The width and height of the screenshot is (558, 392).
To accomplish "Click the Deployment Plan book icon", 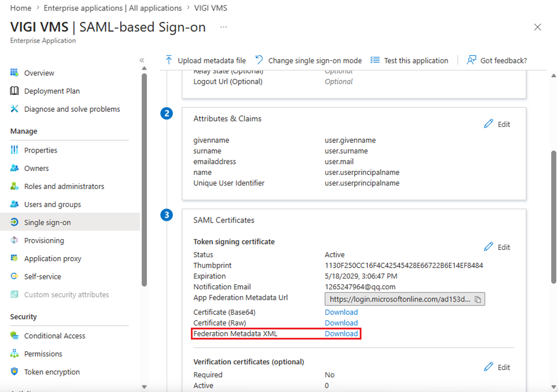I will click(14, 91).
